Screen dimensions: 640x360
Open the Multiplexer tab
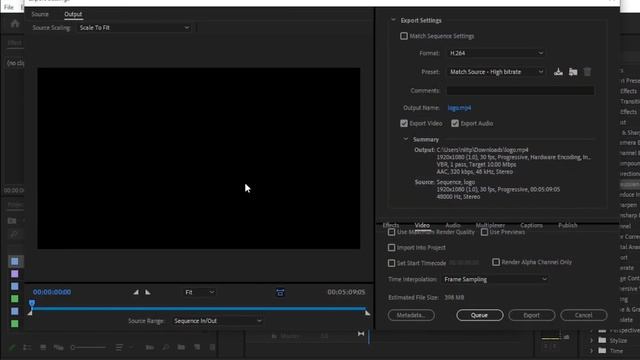(x=490, y=225)
